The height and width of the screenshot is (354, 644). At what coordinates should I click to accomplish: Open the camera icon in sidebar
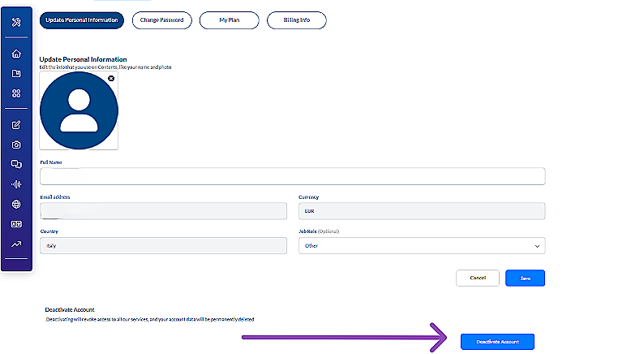coord(16,145)
